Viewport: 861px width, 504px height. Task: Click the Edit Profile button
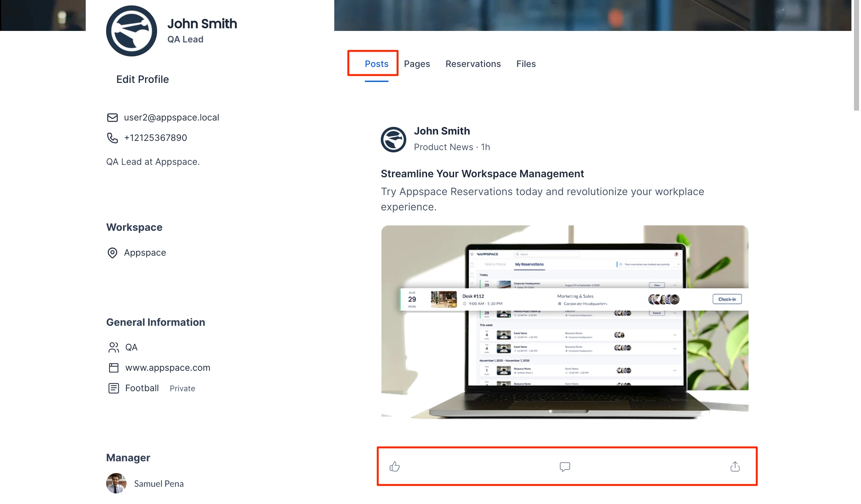pos(142,79)
